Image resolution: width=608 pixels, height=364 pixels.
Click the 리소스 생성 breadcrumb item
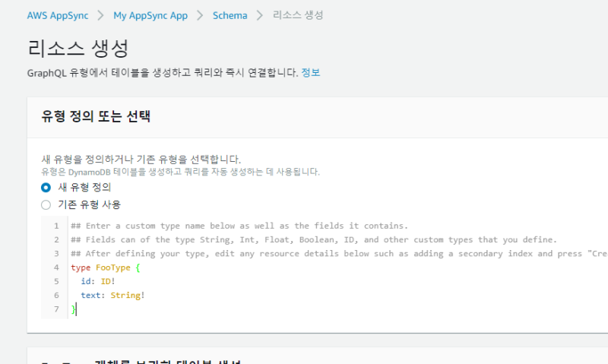[x=298, y=15]
